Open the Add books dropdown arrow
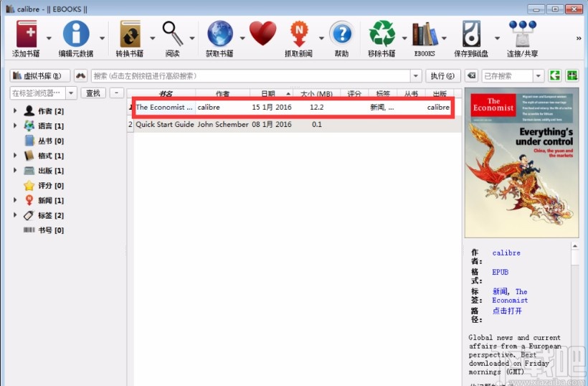Viewport: 588px width, 386px height. (49, 38)
